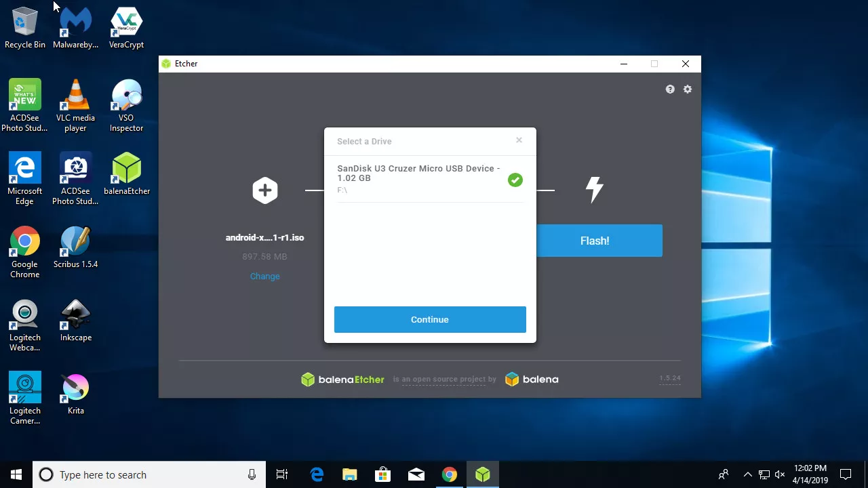The width and height of the screenshot is (868, 488).
Task: Open network icon in system tray
Action: (x=764, y=474)
